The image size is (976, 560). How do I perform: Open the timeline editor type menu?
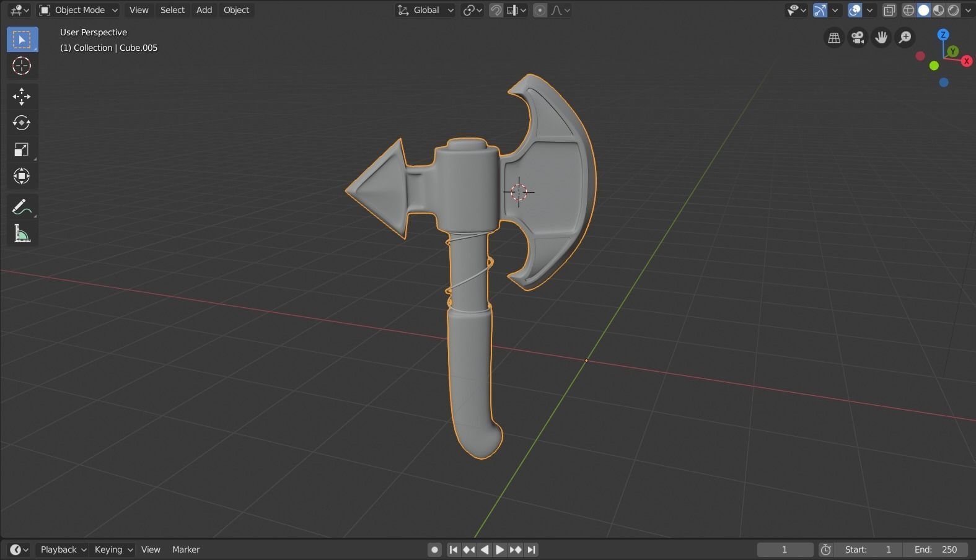click(19, 549)
